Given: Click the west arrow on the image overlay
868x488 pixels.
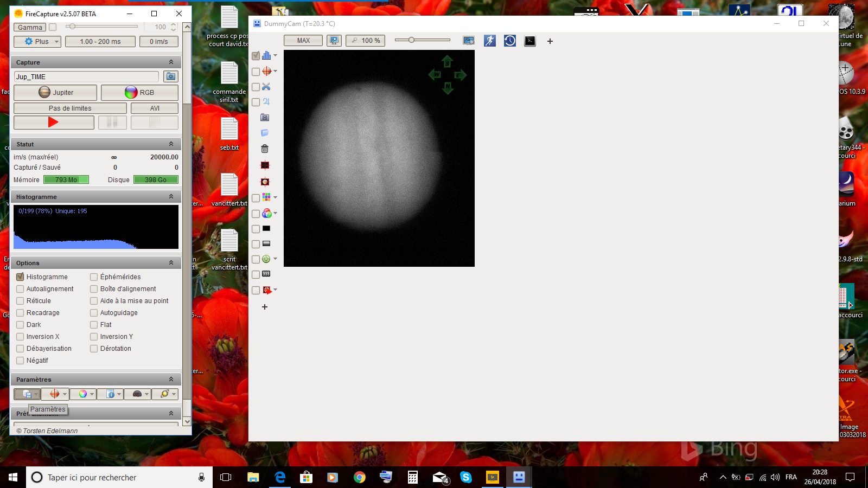Looking at the screenshot, I should pos(435,75).
